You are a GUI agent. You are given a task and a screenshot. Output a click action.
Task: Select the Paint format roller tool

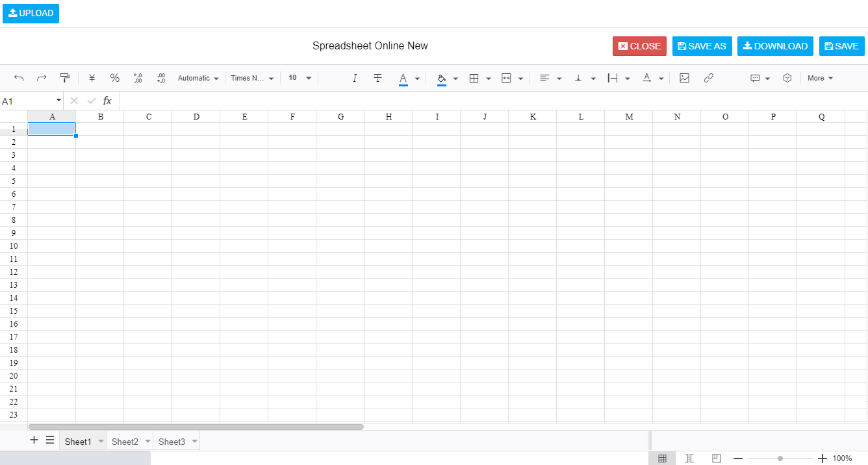(x=64, y=78)
